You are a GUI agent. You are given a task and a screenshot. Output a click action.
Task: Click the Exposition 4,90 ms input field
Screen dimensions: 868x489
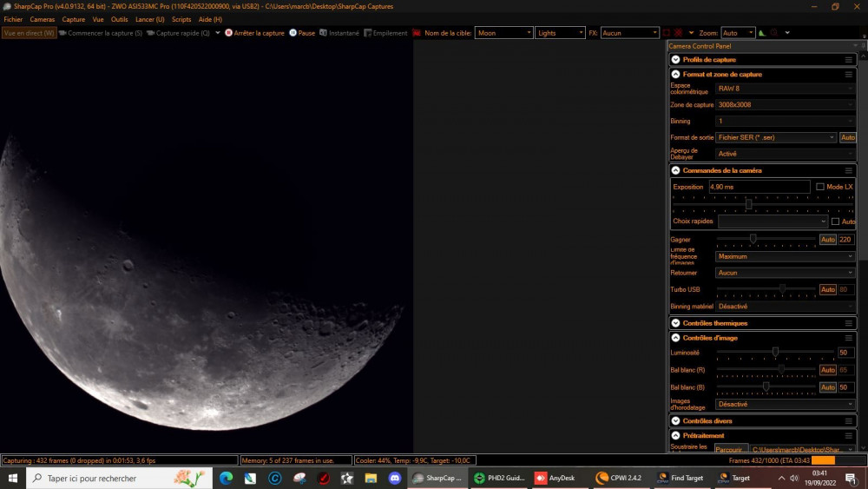[759, 187]
